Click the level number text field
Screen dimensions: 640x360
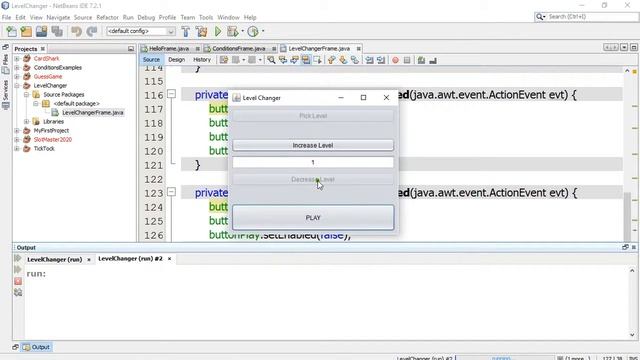pos(313,162)
